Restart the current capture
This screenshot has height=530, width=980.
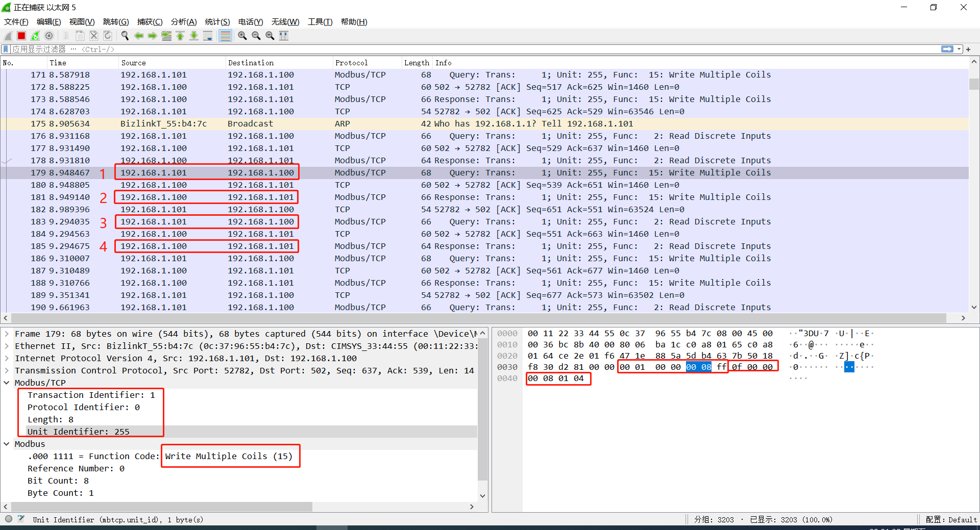coord(35,35)
